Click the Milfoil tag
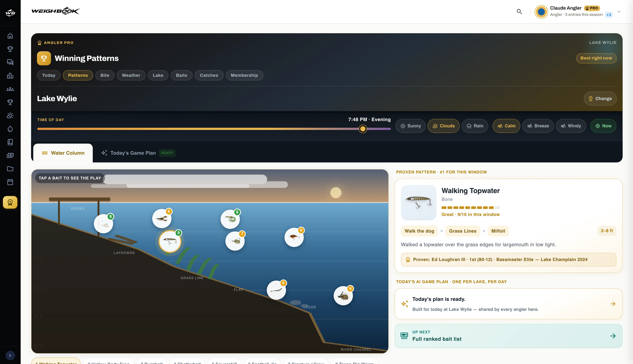Viewport: 633px width, 364px height. 498,231
